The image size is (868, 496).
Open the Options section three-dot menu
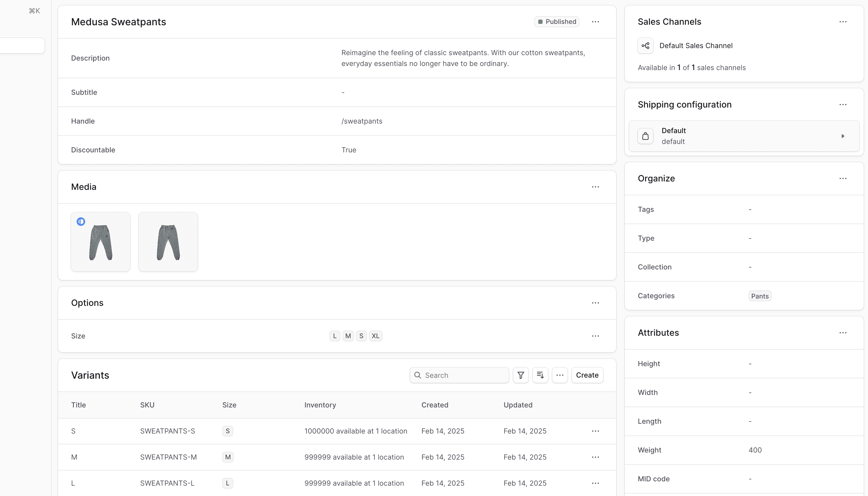[595, 303]
